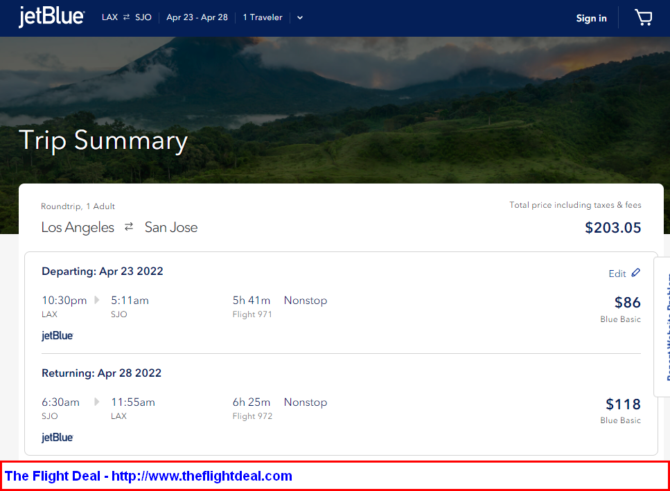Click the Edit link for departing flight

[617, 273]
